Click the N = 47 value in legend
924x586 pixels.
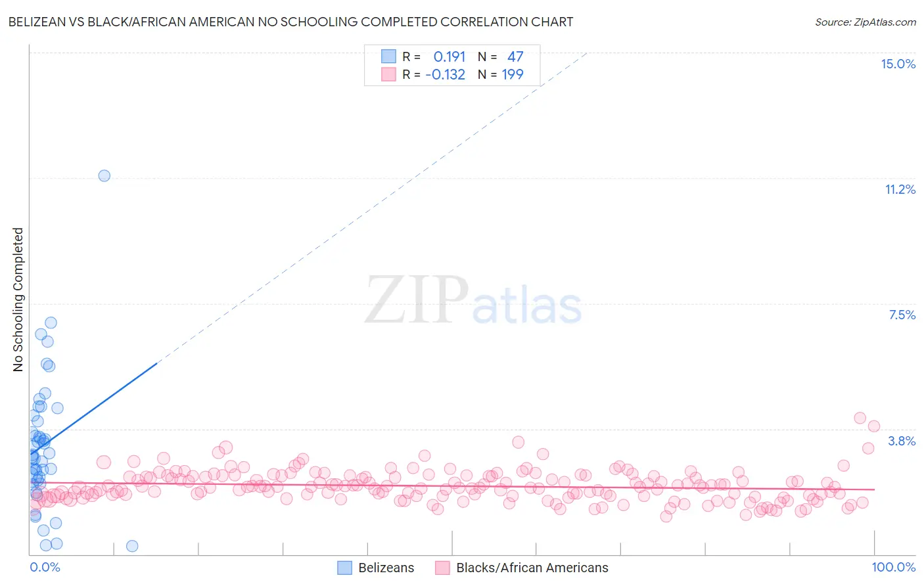(501, 56)
